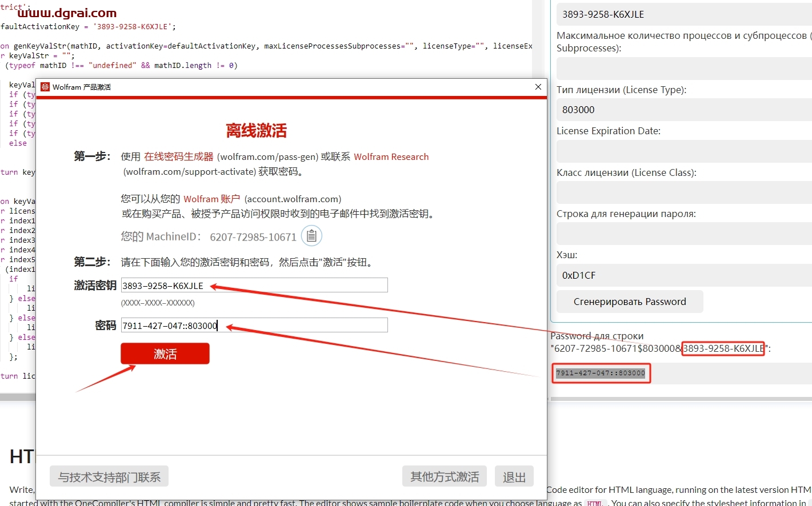Viewport: 812px width, 506px height.
Task: Click the typeof mathID condition code line
Action: click(121, 65)
